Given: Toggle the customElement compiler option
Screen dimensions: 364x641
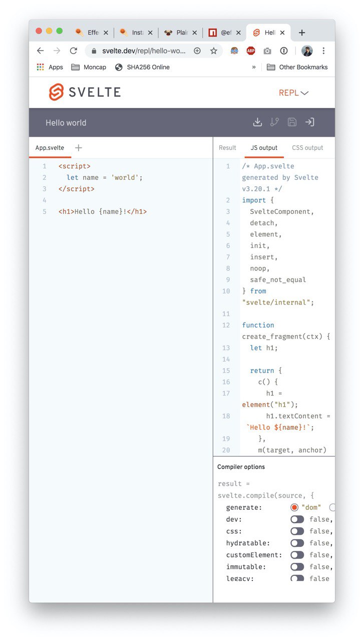Looking at the screenshot, I should pyautogui.click(x=297, y=555).
